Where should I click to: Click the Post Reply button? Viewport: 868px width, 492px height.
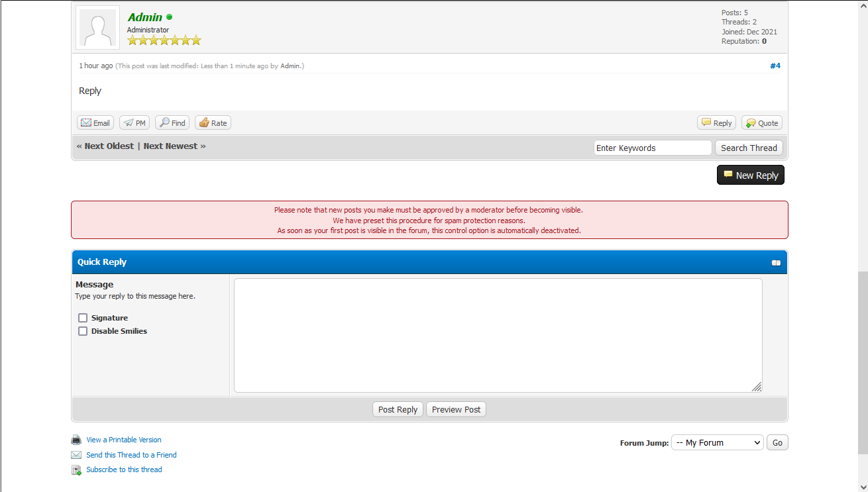coord(398,410)
